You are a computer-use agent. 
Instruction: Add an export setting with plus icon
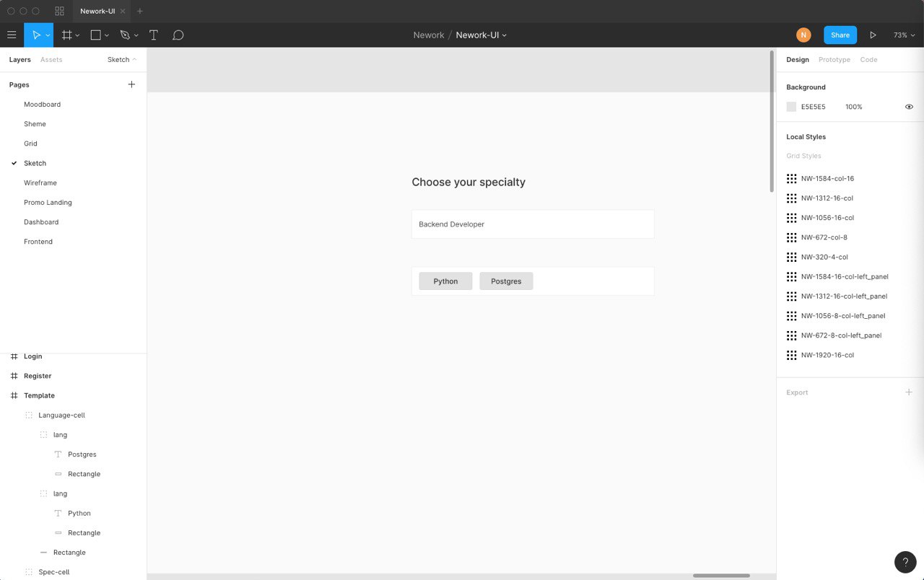(x=909, y=392)
